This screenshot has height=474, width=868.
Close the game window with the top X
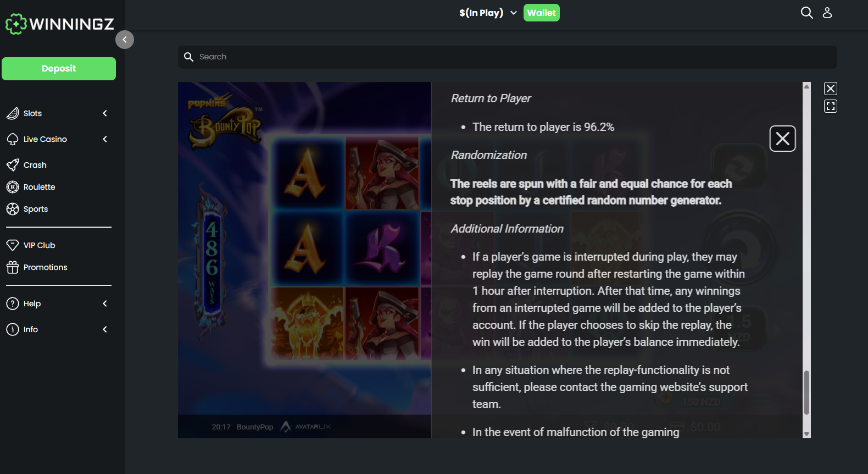(831, 89)
